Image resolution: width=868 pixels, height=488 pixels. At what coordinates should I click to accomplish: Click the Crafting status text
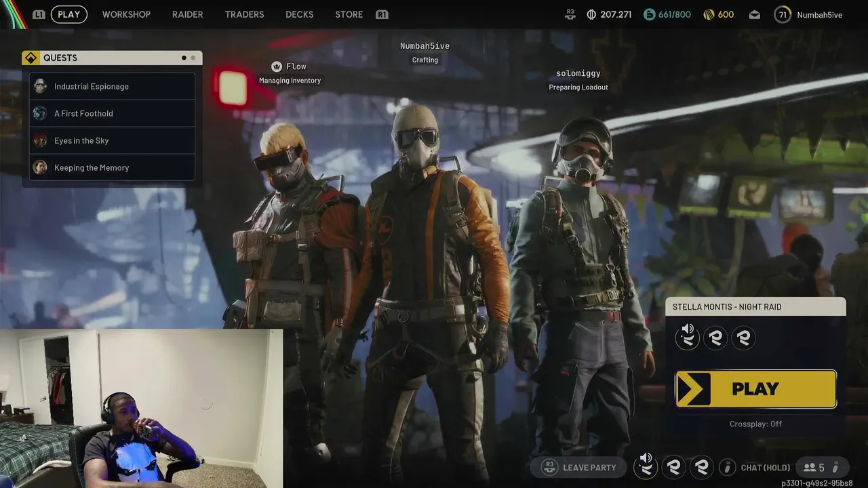[425, 60]
